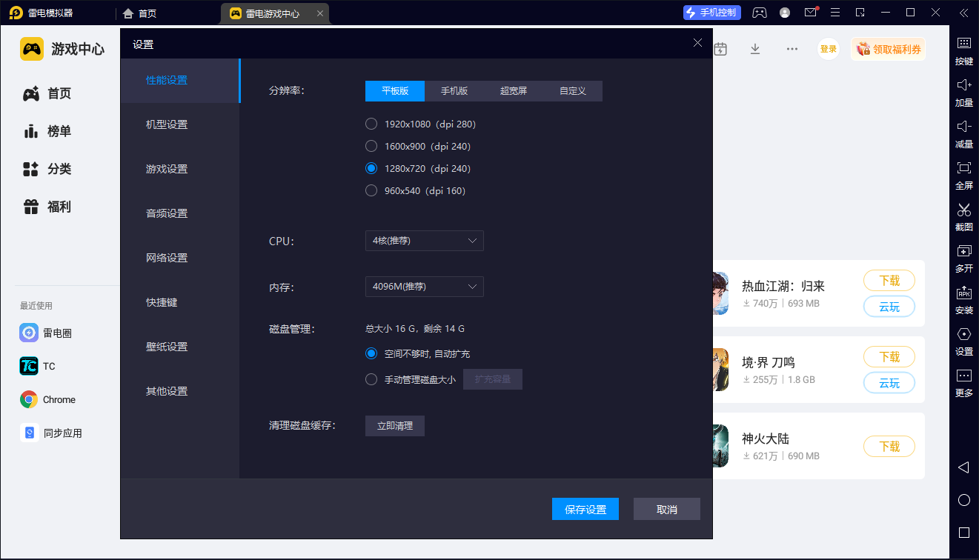The height and width of the screenshot is (560, 979).
Task: Click 立即清理 disk cache button
Action: tap(395, 426)
